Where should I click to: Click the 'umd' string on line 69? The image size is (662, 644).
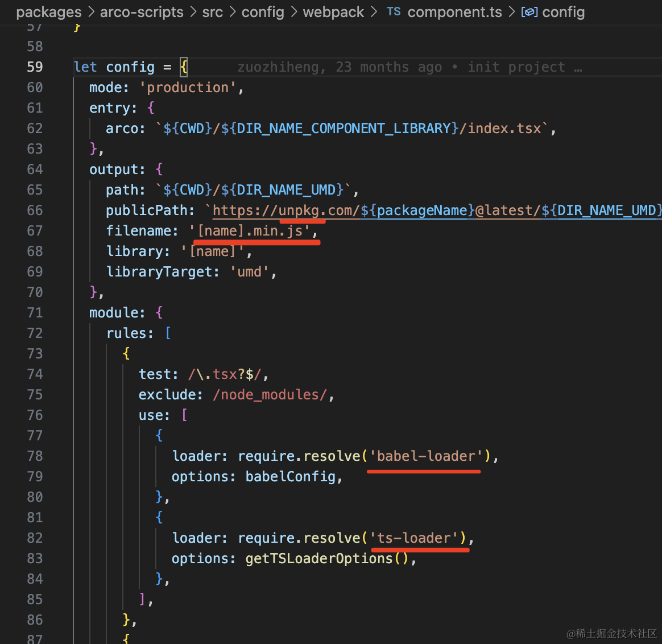pos(249,272)
